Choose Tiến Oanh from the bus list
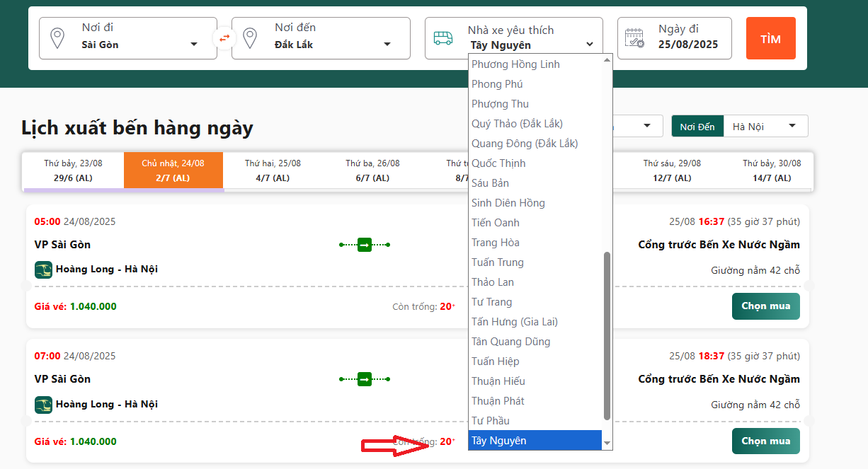Viewport: 868px width, 469px height. (x=535, y=223)
